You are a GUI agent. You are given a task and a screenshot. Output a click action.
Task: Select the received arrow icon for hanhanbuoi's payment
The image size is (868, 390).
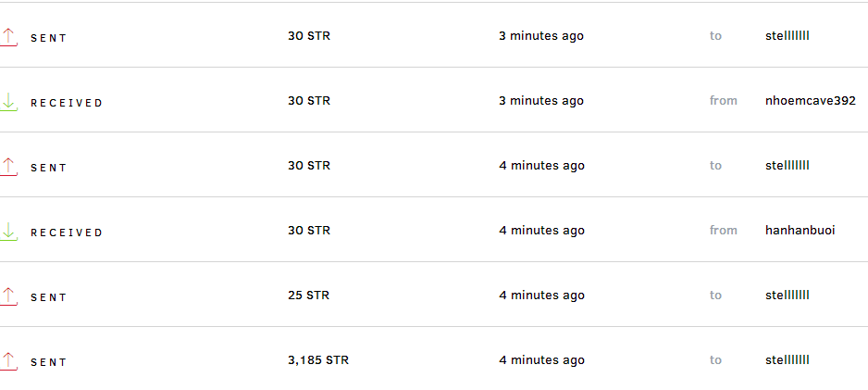tap(9, 231)
